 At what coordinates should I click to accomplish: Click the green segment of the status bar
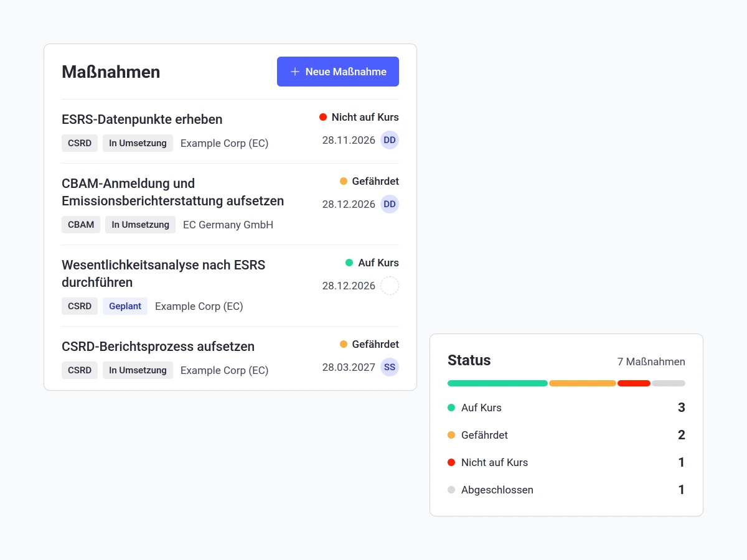pos(497,383)
